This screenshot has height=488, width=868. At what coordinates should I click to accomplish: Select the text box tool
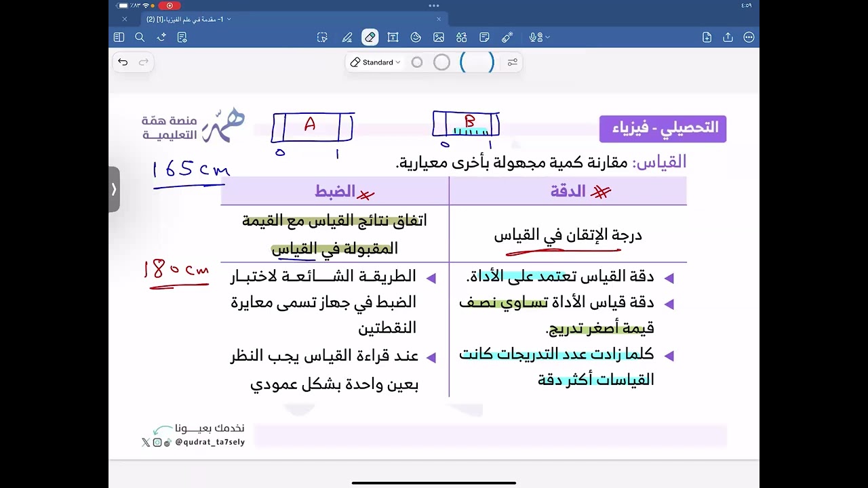click(393, 37)
